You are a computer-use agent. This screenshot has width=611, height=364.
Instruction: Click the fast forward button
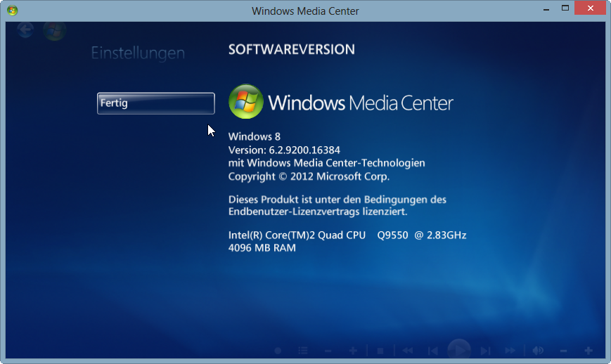[x=510, y=351]
